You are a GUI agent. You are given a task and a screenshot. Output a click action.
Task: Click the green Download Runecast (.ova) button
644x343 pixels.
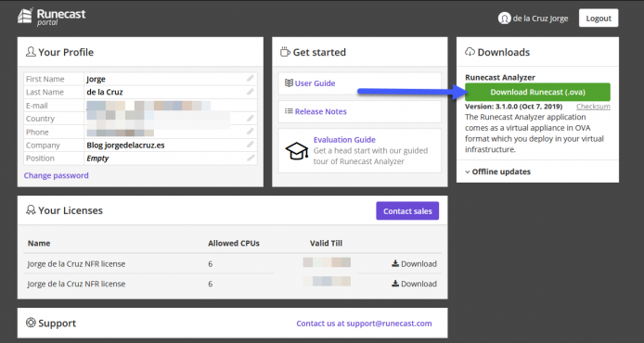pos(537,92)
